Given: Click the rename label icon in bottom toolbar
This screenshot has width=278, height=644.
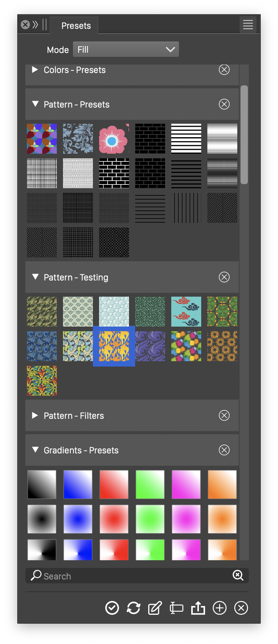Looking at the screenshot, I should coord(176,608).
